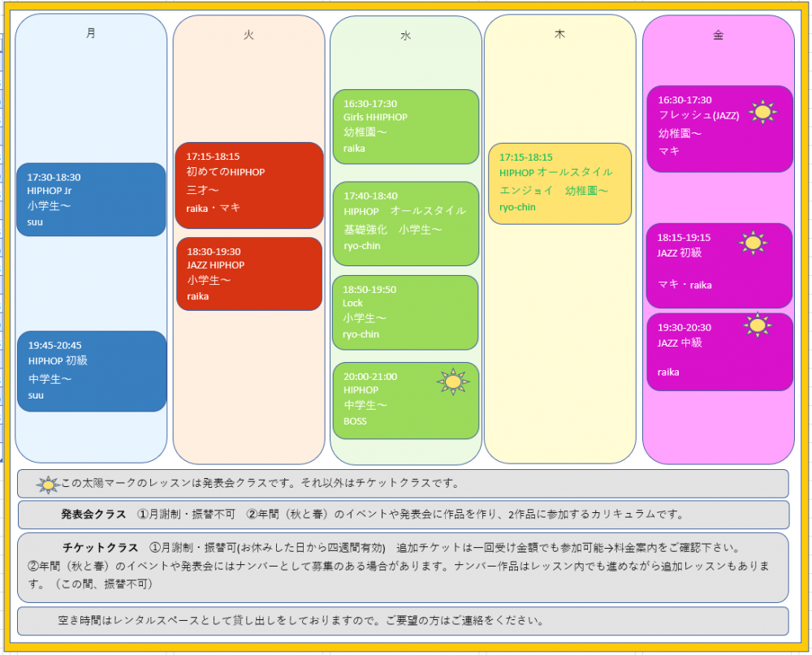Image resolution: width=812 pixels, height=655 pixels.
Task: Select the JAZZ HIPHOP 18:30-19:30 class
Action: [x=249, y=274]
